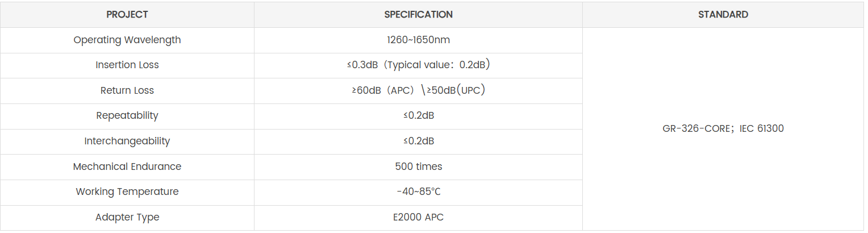Select the Interchangeability label
Screen dimensions: 868x233
127,141
